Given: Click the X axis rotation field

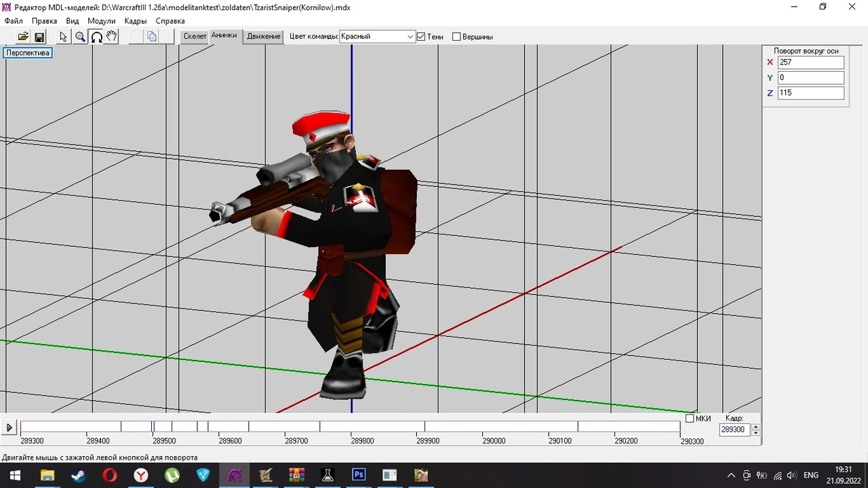Looking at the screenshot, I should pos(811,62).
